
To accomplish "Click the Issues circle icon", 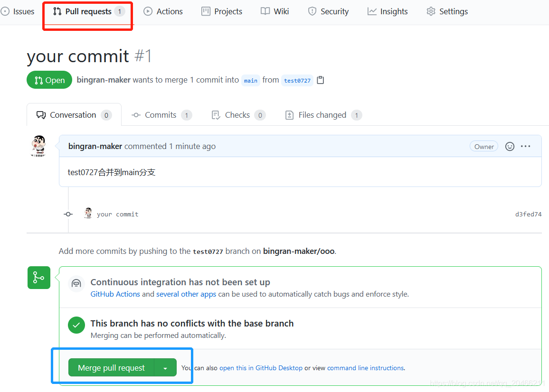I will coord(5,11).
